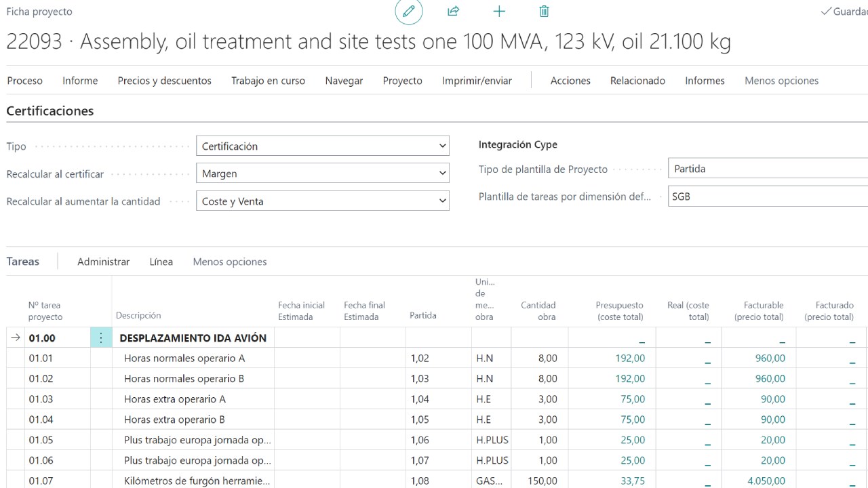
Task: Open the Precios y descuentos menu
Action: point(164,81)
